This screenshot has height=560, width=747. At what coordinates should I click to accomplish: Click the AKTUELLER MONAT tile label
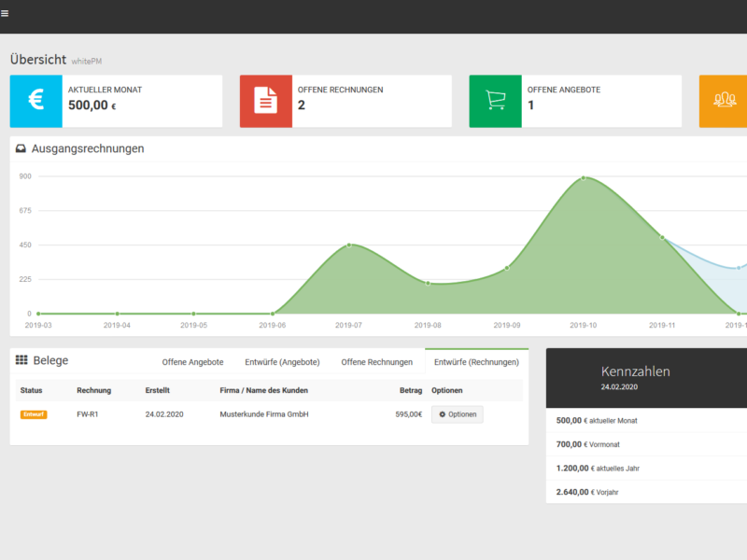(105, 90)
